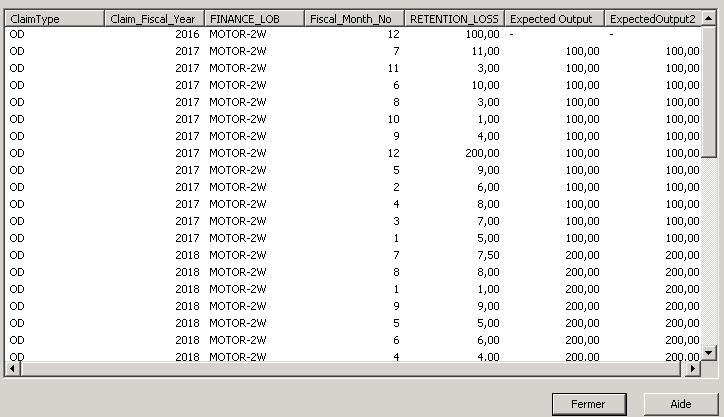Viewport: 724px width, 417px height.
Task: Click the horizontal scrollbar thumb
Action: click(350, 369)
